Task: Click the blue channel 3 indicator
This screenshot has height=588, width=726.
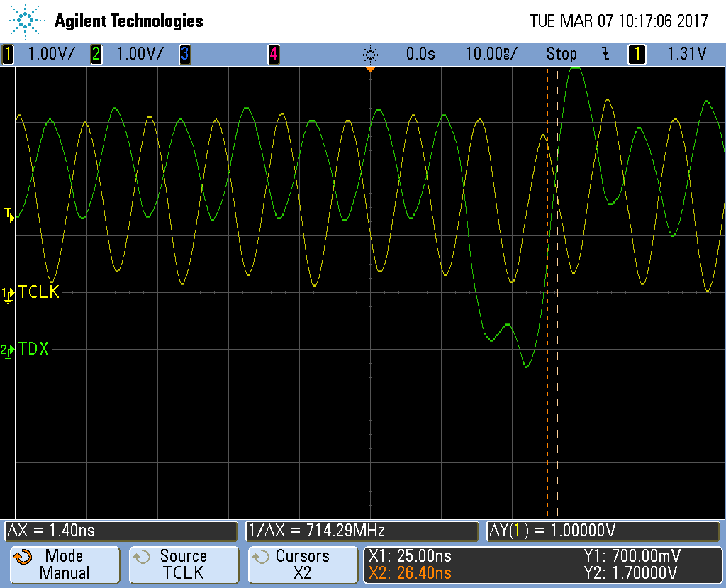Action: (x=184, y=54)
